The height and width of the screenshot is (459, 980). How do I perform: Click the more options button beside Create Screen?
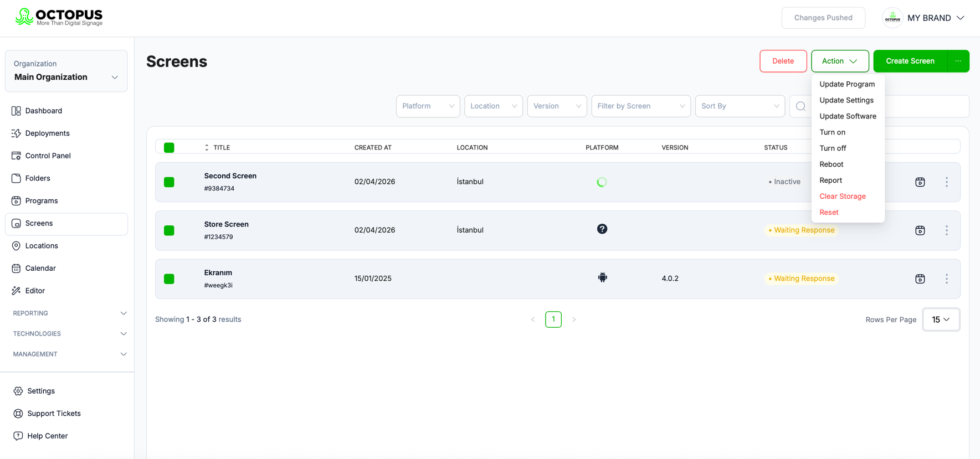pyautogui.click(x=958, y=61)
